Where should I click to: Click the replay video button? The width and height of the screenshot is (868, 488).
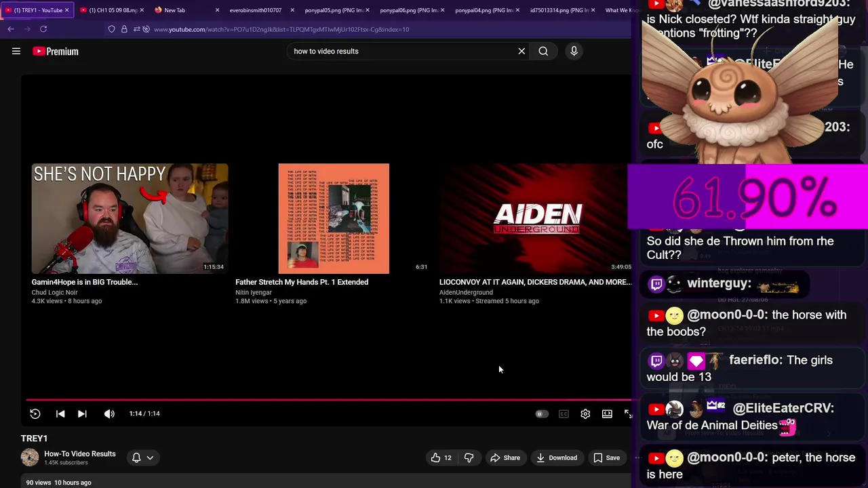point(35,413)
